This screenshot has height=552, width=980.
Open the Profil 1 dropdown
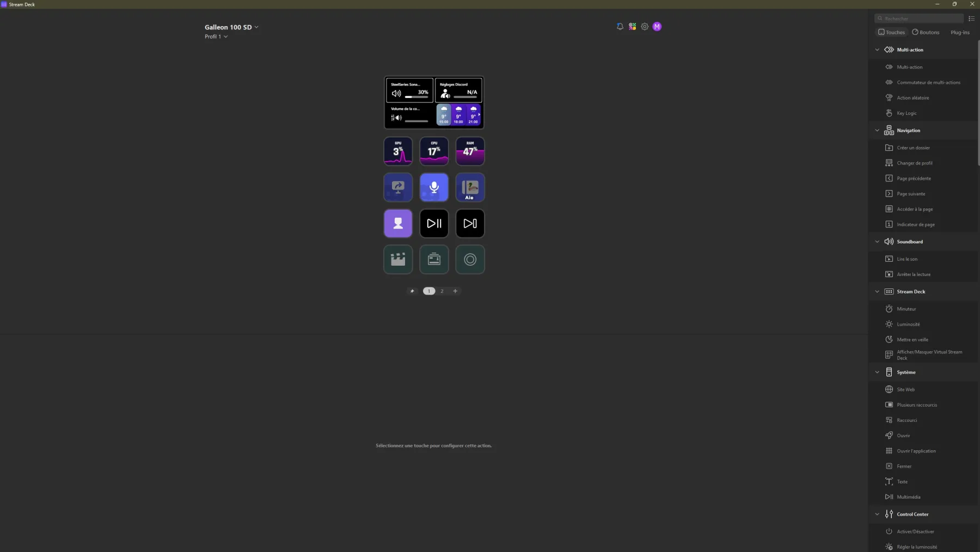(216, 36)
